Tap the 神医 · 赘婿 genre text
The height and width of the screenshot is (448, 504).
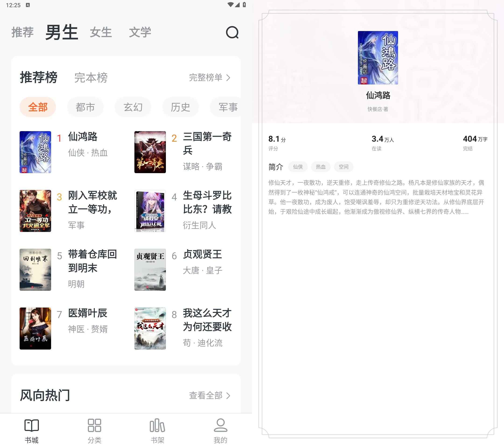point(88,329)
